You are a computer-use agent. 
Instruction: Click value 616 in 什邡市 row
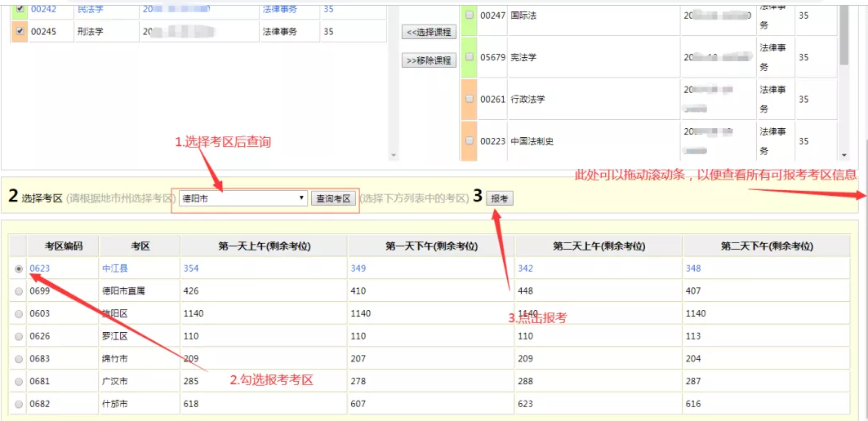(x=693, y=405)
